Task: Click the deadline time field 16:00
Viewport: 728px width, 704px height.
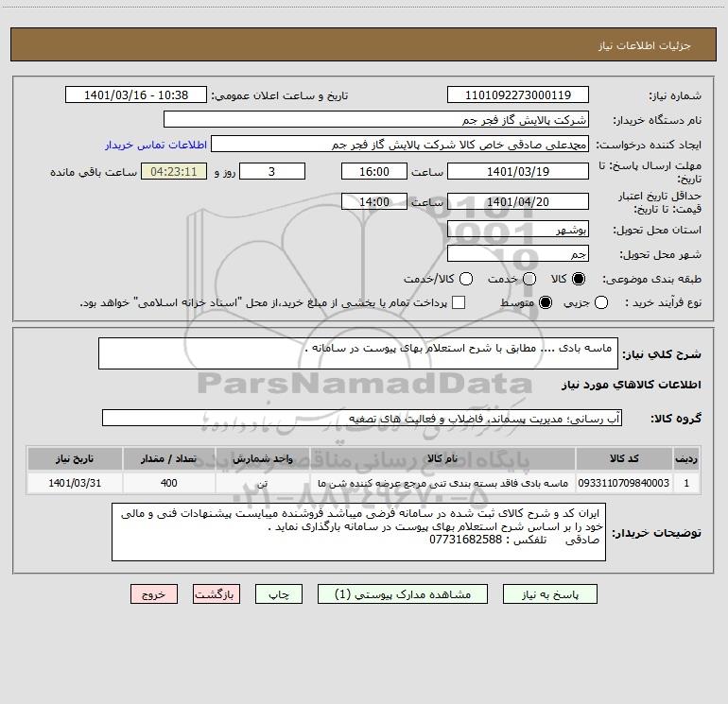Action: coord(374,171)
